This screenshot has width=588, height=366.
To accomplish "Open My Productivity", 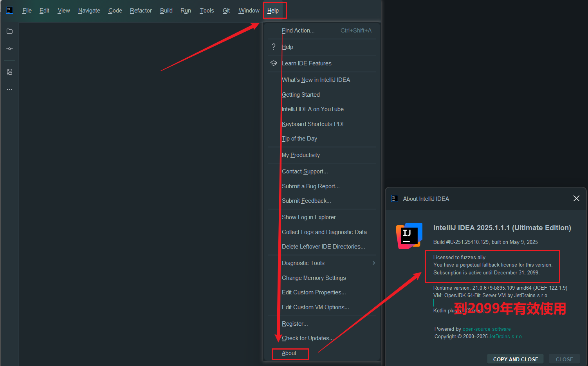I will pyautogui.click(x=322, y=155).
